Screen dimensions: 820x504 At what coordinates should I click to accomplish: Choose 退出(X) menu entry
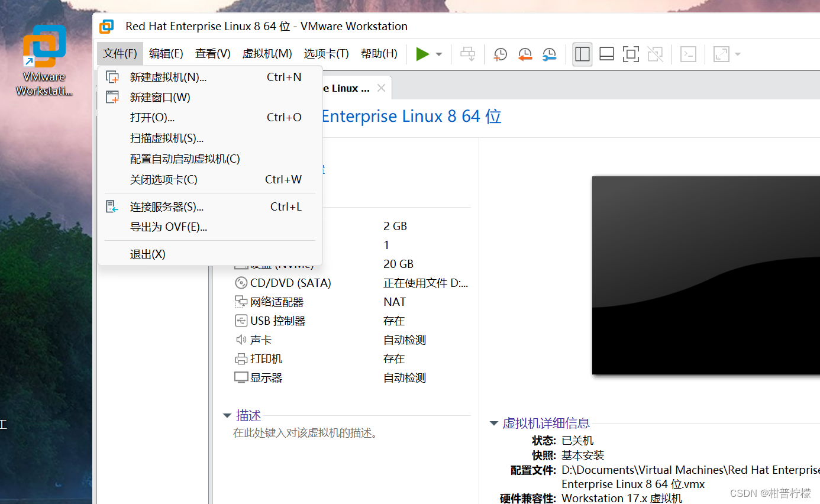[210, 254]
